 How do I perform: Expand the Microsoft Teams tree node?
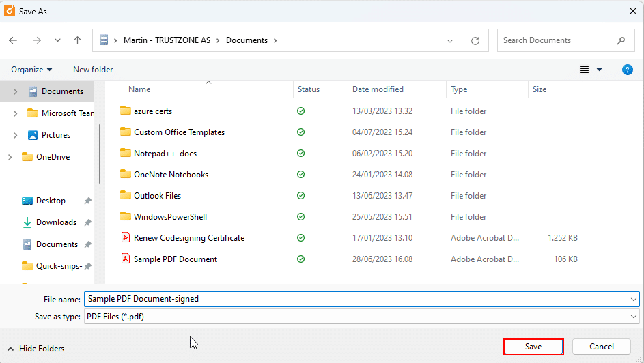(15, 113)
